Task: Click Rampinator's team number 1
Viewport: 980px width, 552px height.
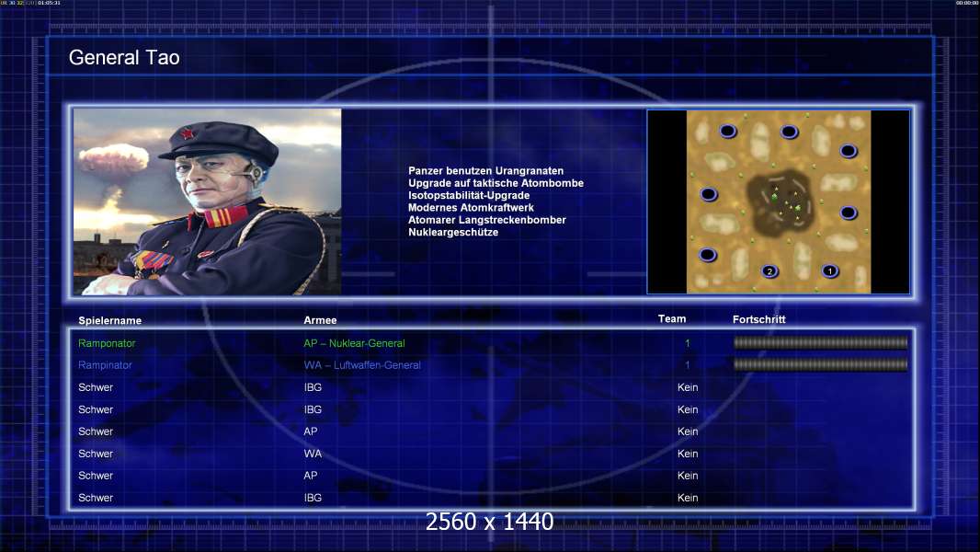Action: [x=688, y=365]
